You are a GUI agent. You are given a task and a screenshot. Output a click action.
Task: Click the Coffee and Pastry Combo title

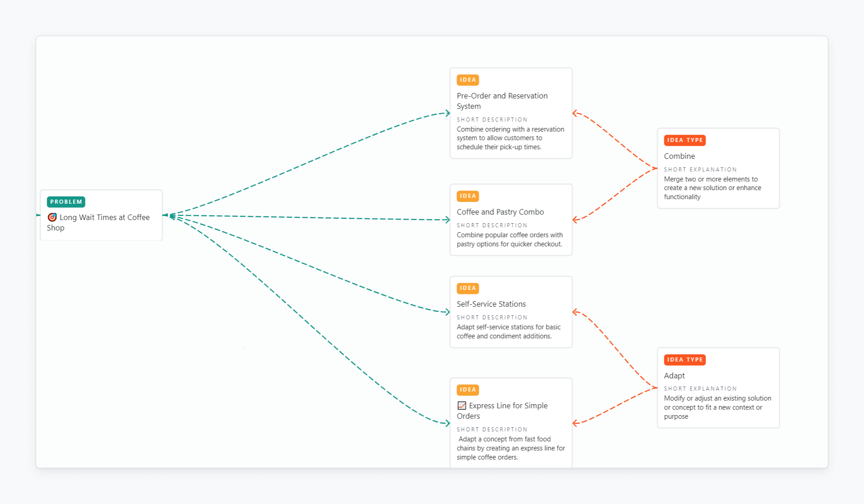click(x=500, y=212)
